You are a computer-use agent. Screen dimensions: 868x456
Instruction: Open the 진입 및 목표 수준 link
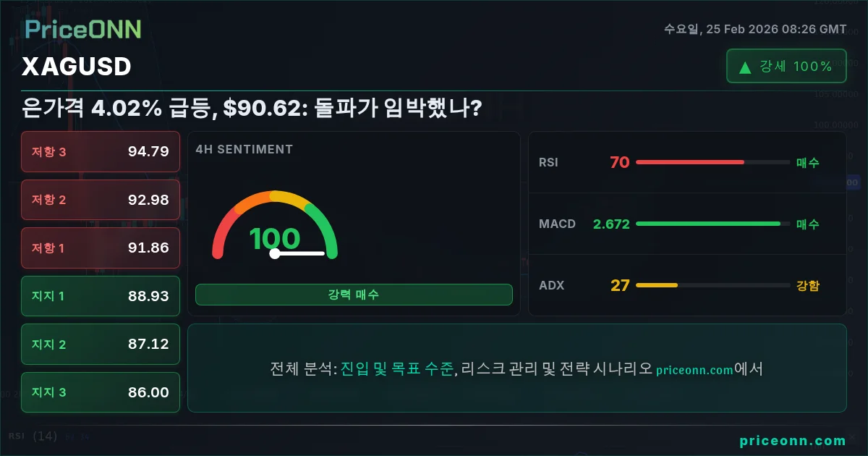pyautogui.click(x=397, y=368)
